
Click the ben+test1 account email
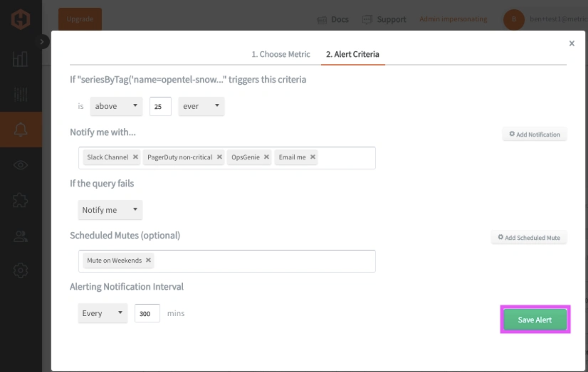tap(558, 19)
